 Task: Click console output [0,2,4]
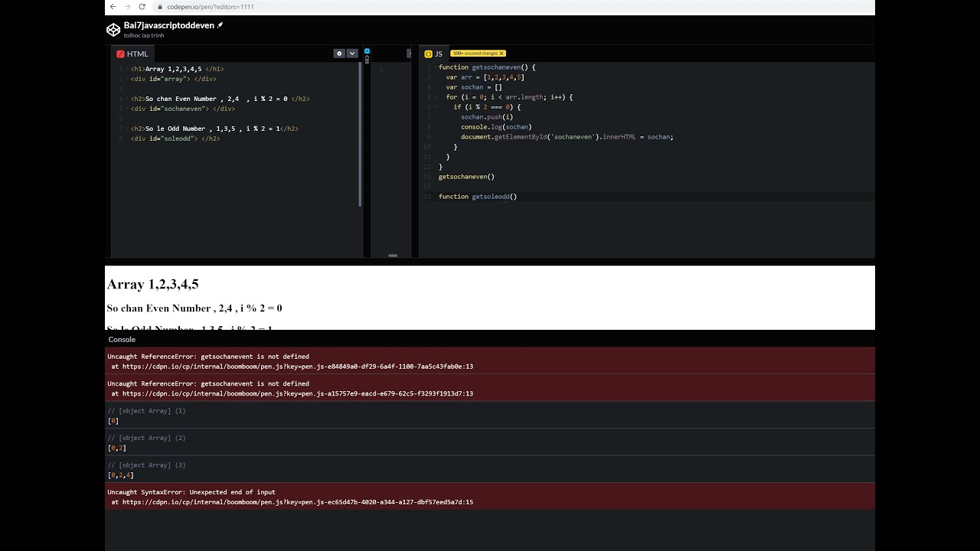[x=120, y=475]
